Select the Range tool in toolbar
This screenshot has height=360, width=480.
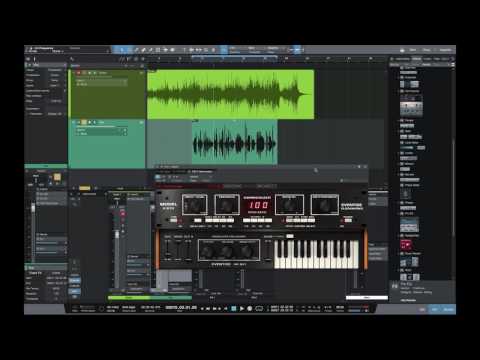[129, 50]
